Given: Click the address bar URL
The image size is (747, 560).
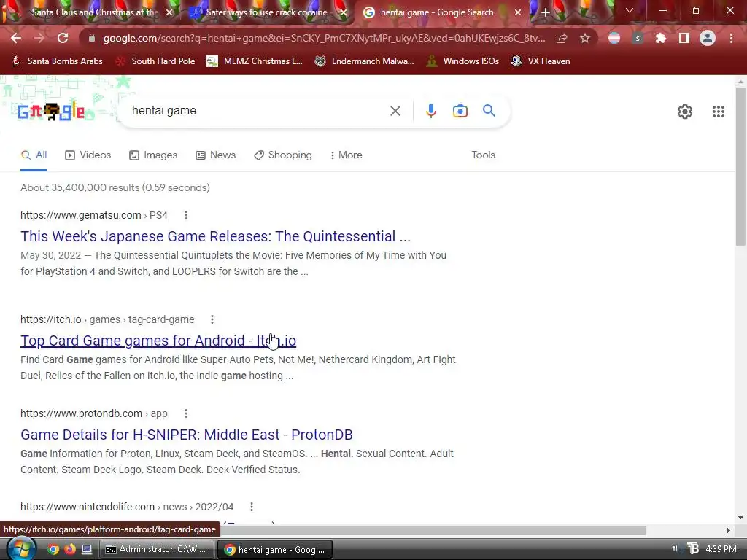Looking at the screenshot, I should coord(324,38).
